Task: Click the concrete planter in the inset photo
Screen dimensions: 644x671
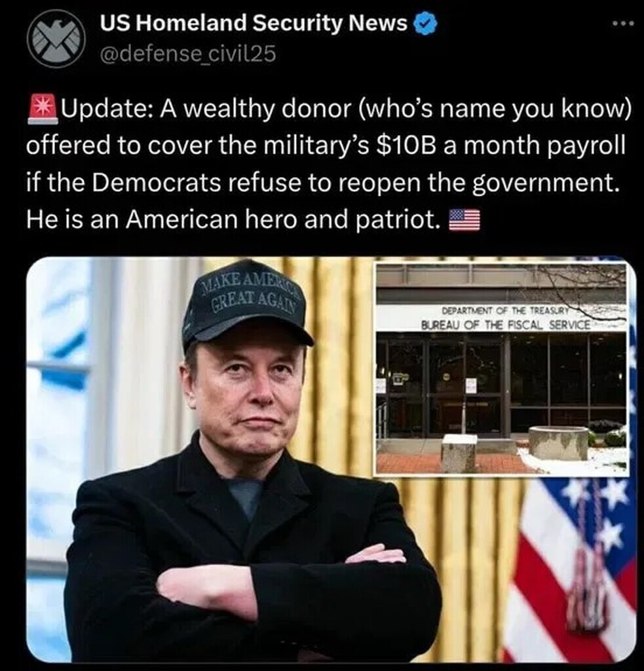Action: [559, 442]
